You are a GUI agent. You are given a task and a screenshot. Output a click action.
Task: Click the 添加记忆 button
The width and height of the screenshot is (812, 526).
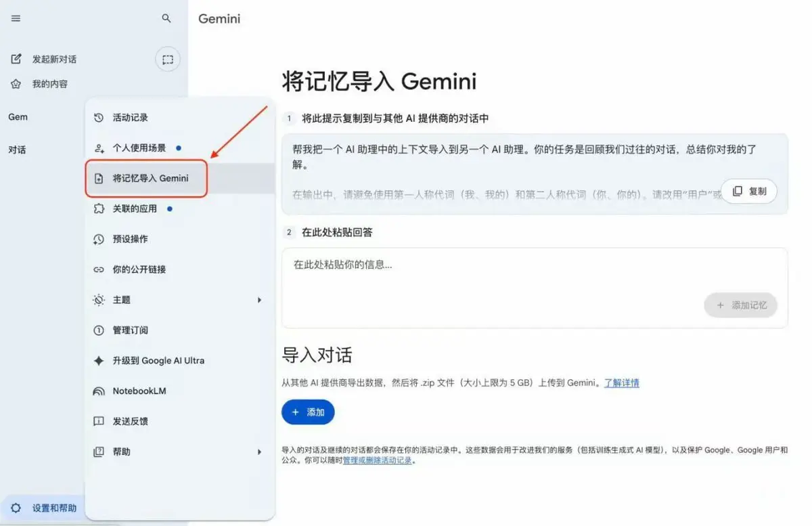[x=741, y=305]
